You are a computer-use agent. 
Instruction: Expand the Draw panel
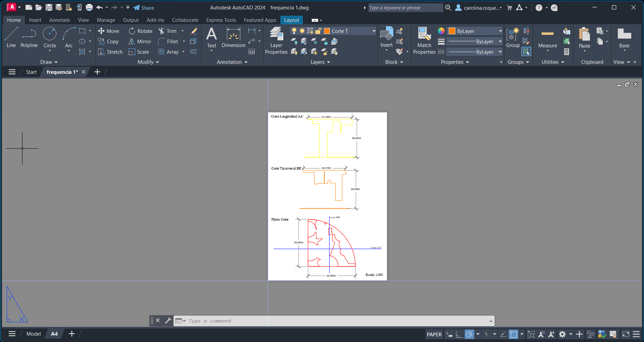click(49, 62)
